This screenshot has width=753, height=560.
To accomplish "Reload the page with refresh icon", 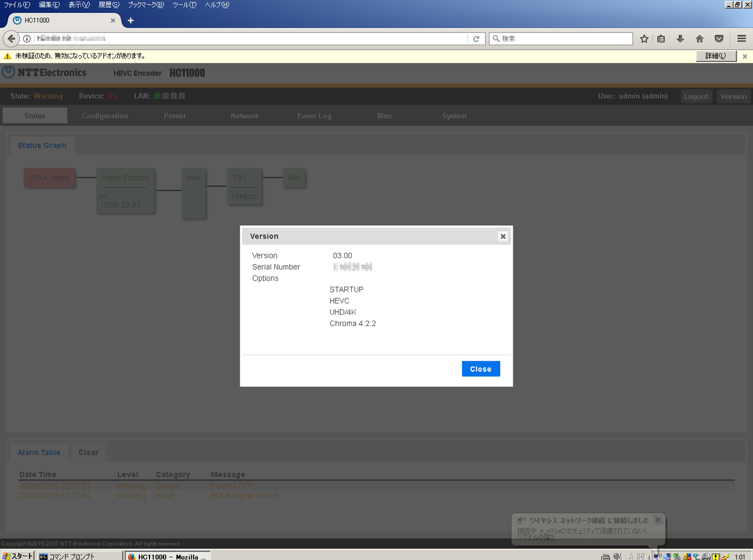I will pyautogui.click(x=477, y=39).
